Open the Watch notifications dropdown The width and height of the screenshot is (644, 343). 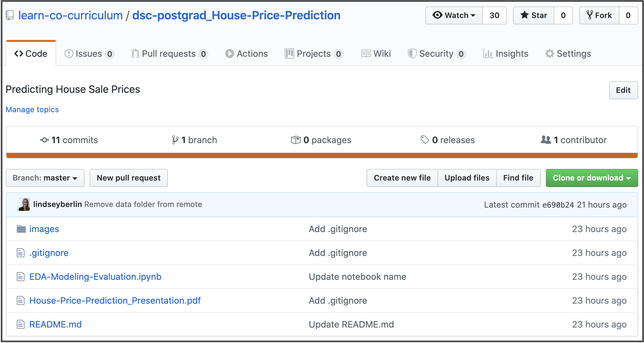[x=454, y=15]
